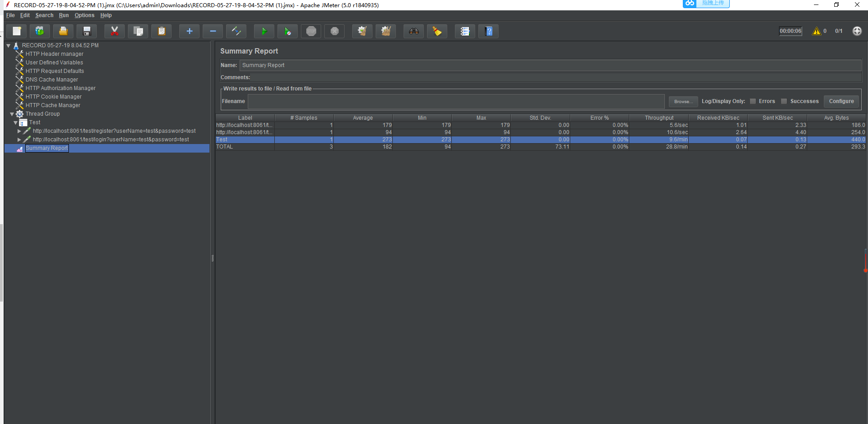
Task: Click the Function Helper list icon
Action: tap(465, 31)
